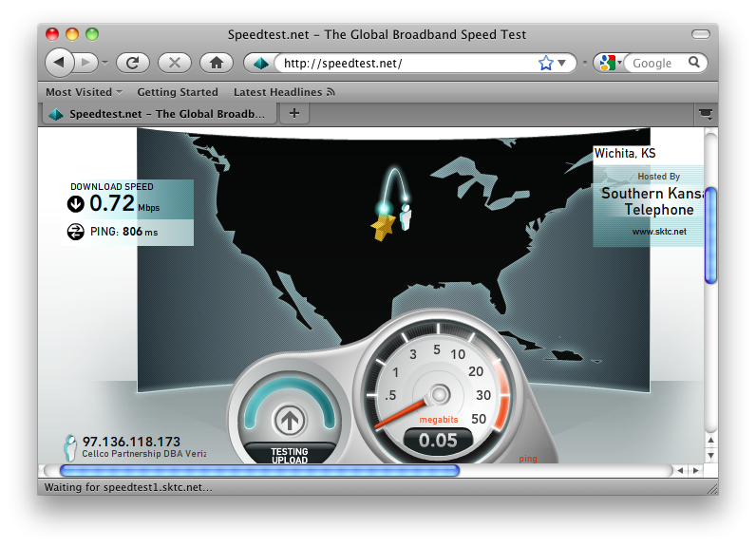Click the Wichita, KS location label
The height and width of the screenshot is (547, 756).
tap(625, 153)
